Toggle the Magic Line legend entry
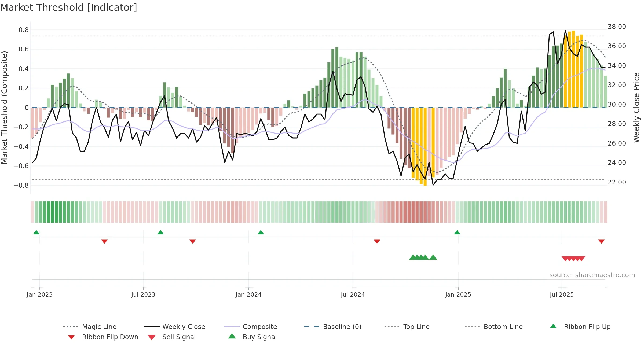The image size is (644, 362). (90, 327)
